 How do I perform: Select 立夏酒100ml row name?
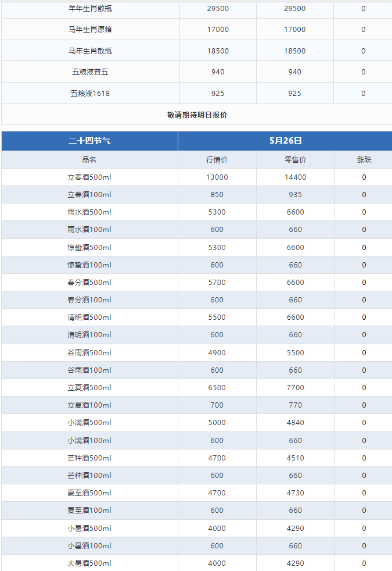tap(89, 405)
